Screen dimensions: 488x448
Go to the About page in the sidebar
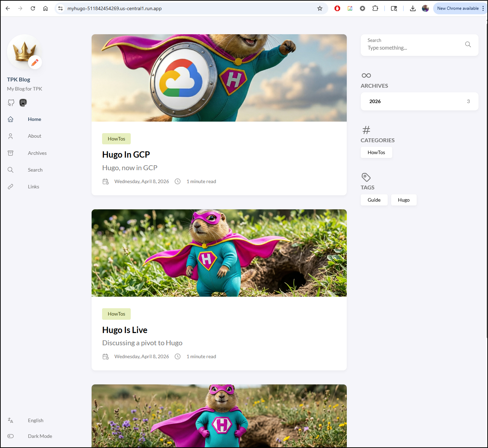click(34, 136)
